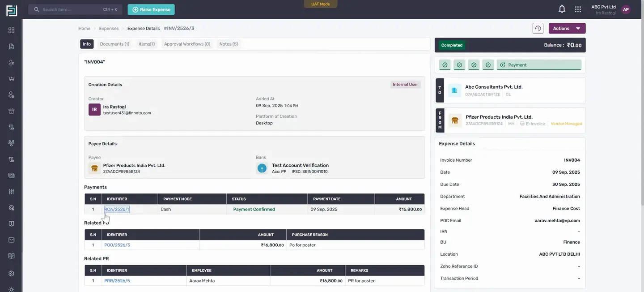Open the Notes (5) tab
Viewport: 644px width, 292px height.
[229, 44]
